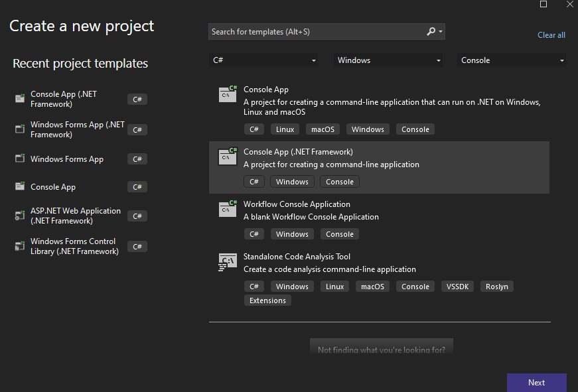Click the Next button

(536, 383)
